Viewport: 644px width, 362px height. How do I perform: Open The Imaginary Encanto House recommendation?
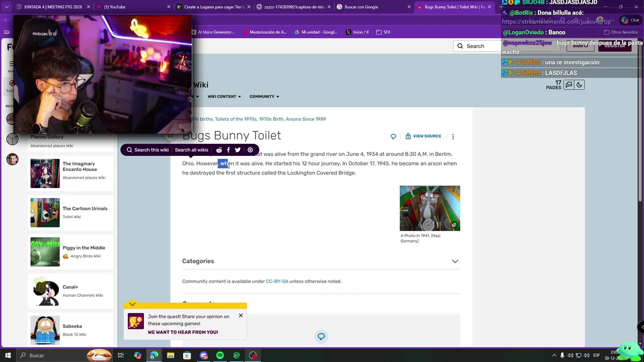tap(71, 173)
